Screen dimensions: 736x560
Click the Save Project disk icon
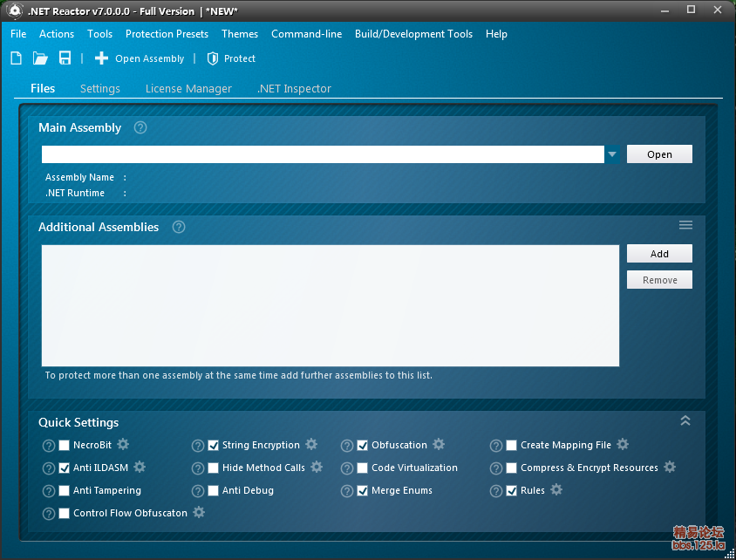(65, 58)
